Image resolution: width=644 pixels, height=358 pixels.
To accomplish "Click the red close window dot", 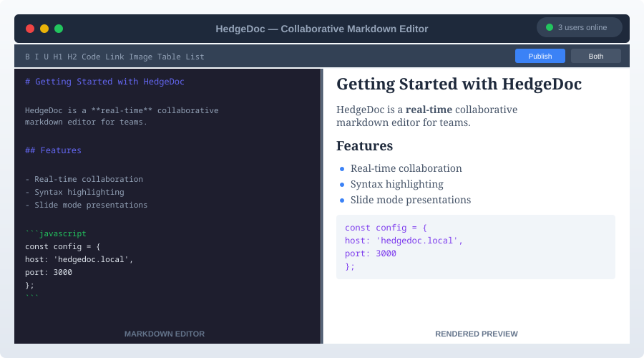I will click(x=30, y=29).
